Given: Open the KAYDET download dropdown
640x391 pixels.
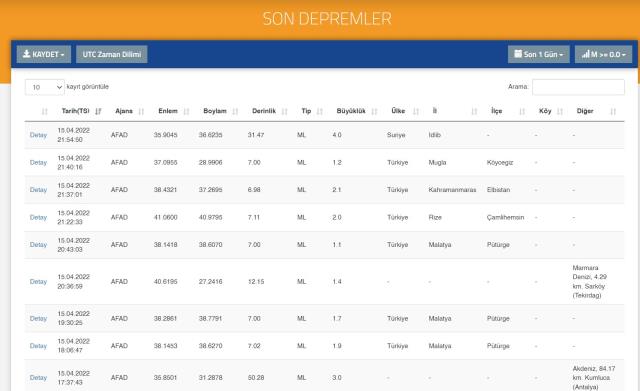Looking at the screenshot, I should [x=44, y=54].
